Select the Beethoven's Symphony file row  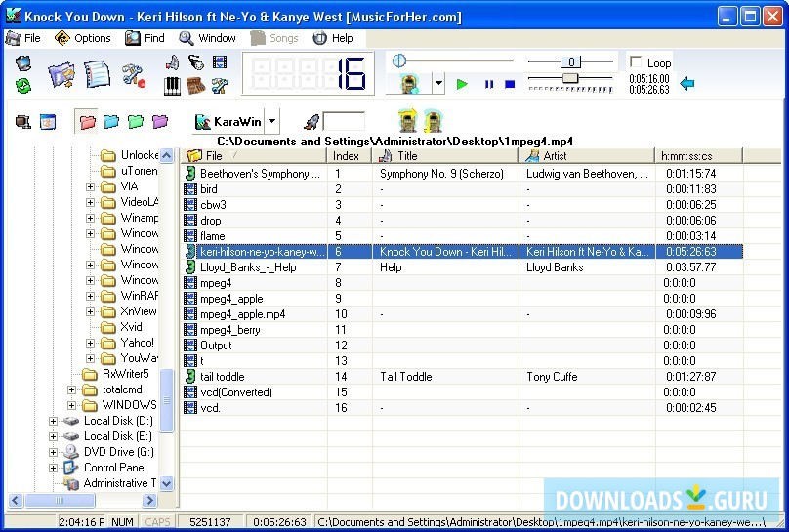pos(462,174)
